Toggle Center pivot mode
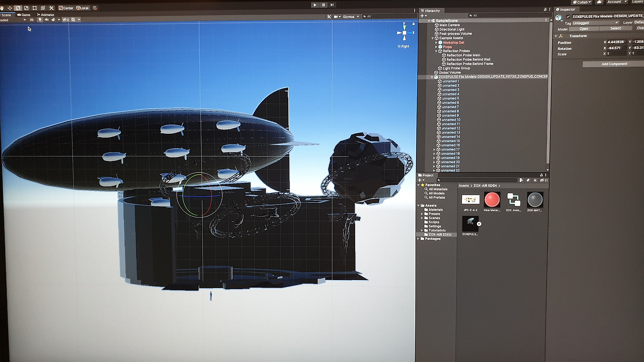Image resolution: width=644 pixels, height=362 pixels. 66,8
